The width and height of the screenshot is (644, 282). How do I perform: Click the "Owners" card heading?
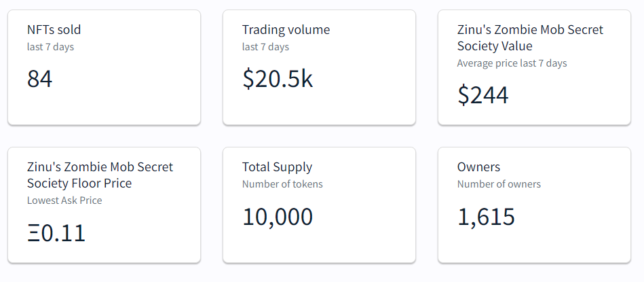[x=478, y=167]
